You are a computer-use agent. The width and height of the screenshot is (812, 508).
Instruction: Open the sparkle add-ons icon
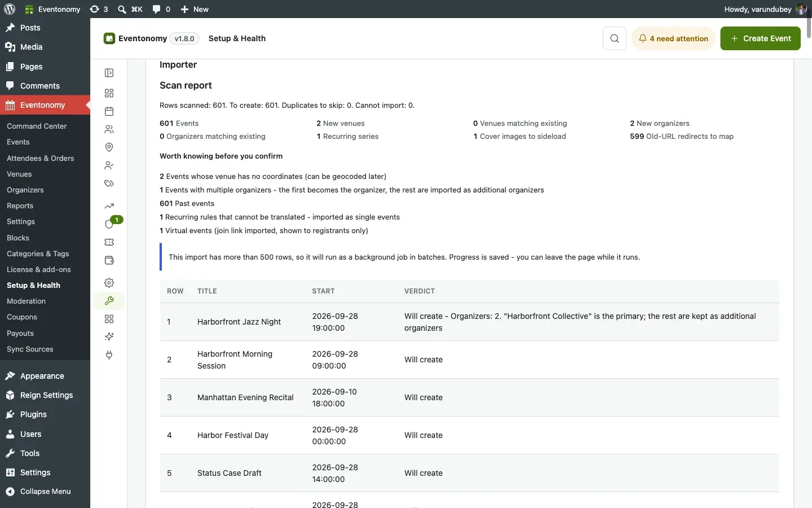click(109, 337)
